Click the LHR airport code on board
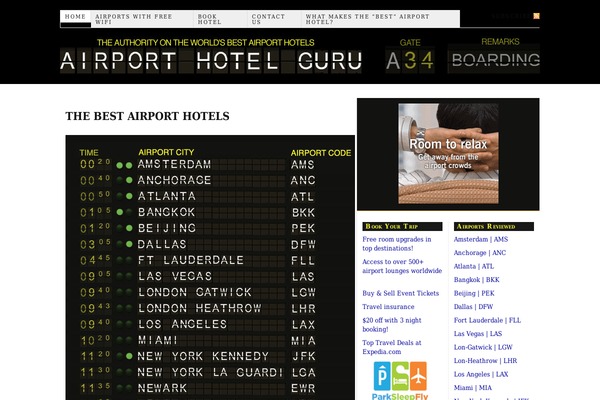Image resolution: width=600 pixels, height=400 pixels. (x=303, y=308)
